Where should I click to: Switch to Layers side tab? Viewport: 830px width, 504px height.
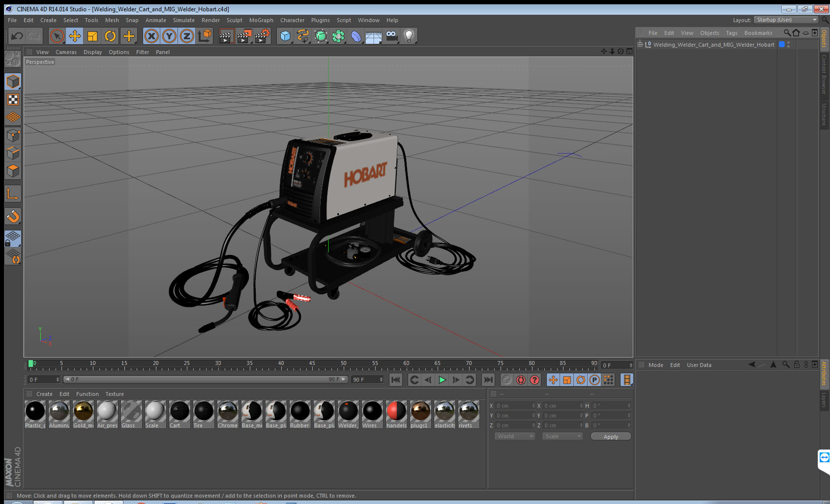pos(824,399)
